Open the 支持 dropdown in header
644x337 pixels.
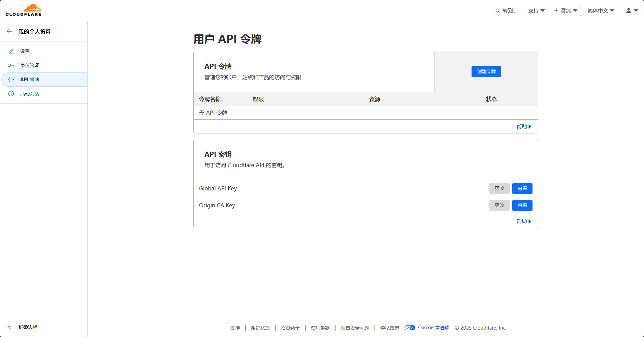click(537, 10)
